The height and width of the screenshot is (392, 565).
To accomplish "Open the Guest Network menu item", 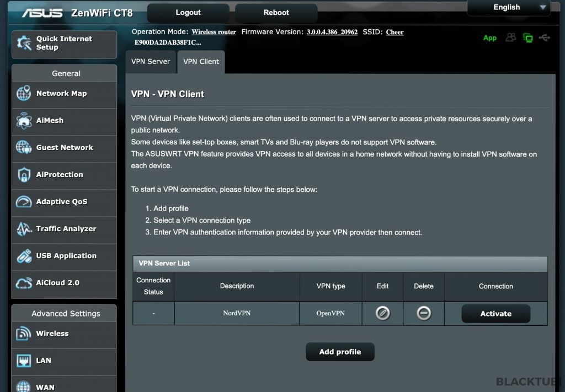I will coord(64,148).
